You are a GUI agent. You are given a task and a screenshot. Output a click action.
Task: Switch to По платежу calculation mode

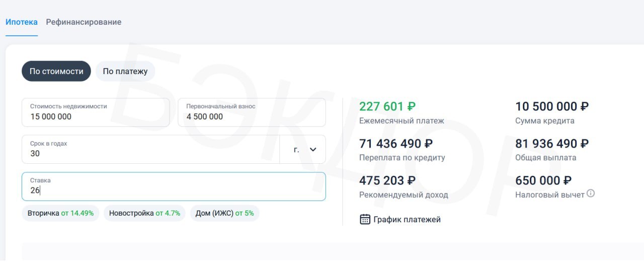click(125, 72)
